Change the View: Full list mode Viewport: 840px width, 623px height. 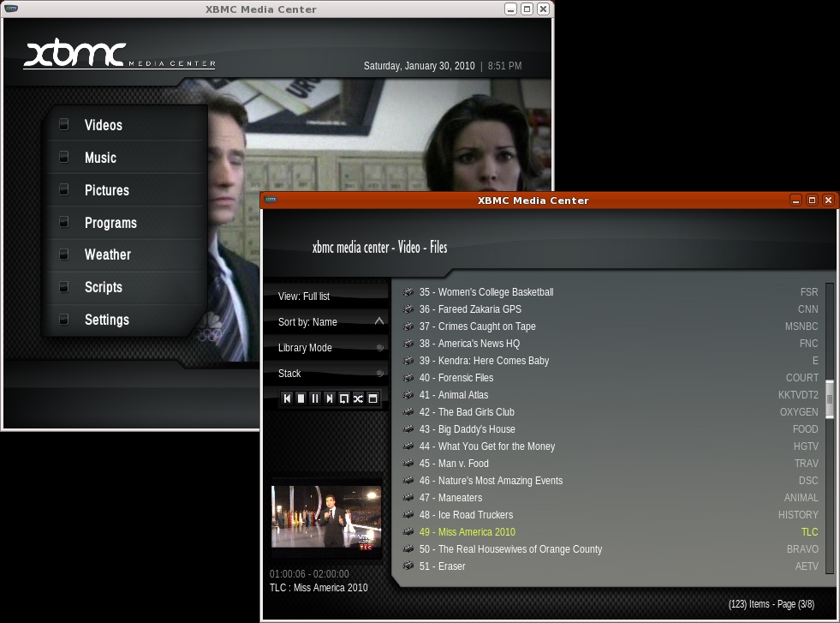point(325,297)
